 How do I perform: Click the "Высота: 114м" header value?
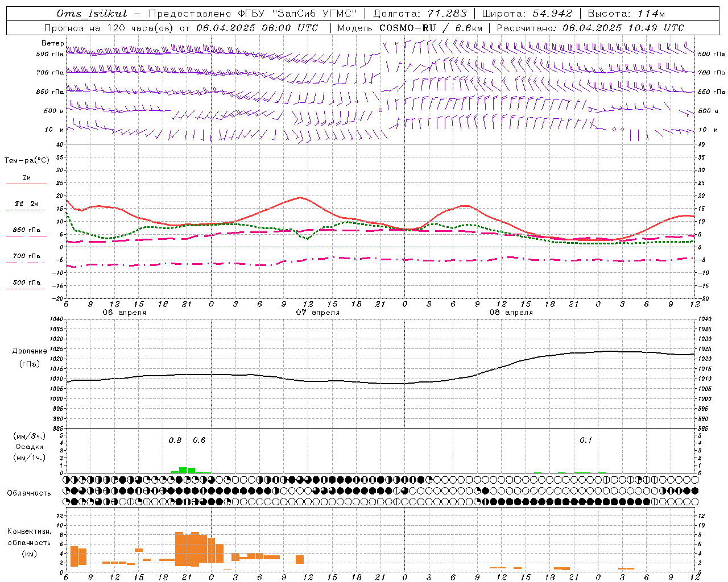(626, 13)
